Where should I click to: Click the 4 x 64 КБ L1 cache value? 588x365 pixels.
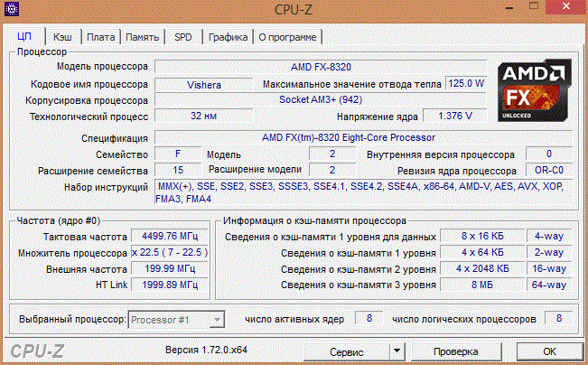[x=482, y=252]
